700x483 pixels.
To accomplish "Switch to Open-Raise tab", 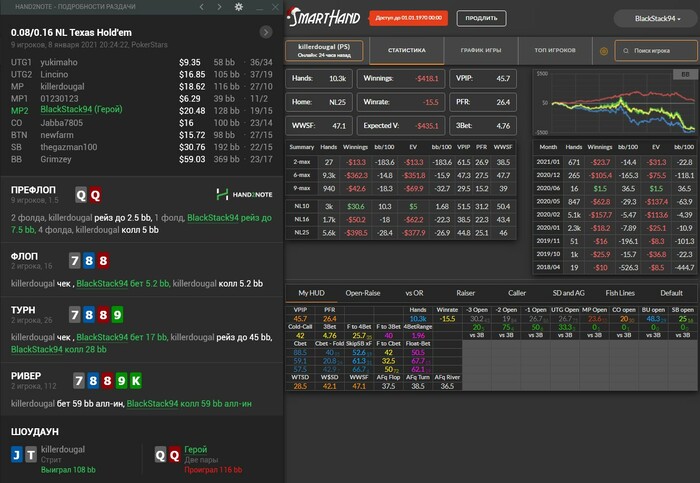I will pyautogui.click(x=363, y=293).
